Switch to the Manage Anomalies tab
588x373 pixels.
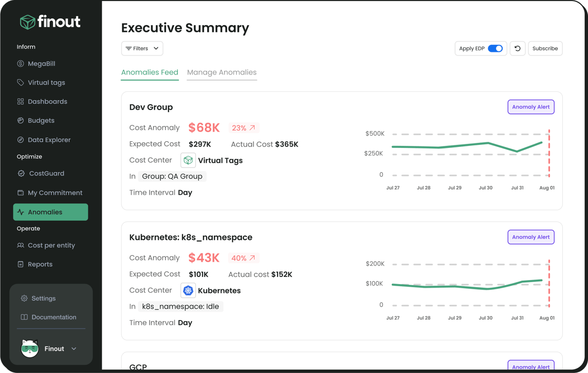click(222, 72)
